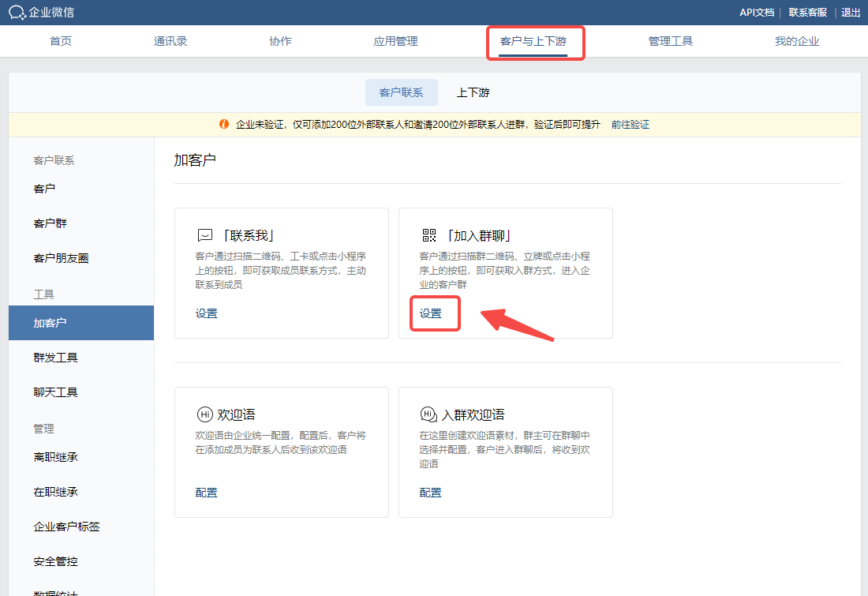Click the 前往验证 link in banner

630,125
